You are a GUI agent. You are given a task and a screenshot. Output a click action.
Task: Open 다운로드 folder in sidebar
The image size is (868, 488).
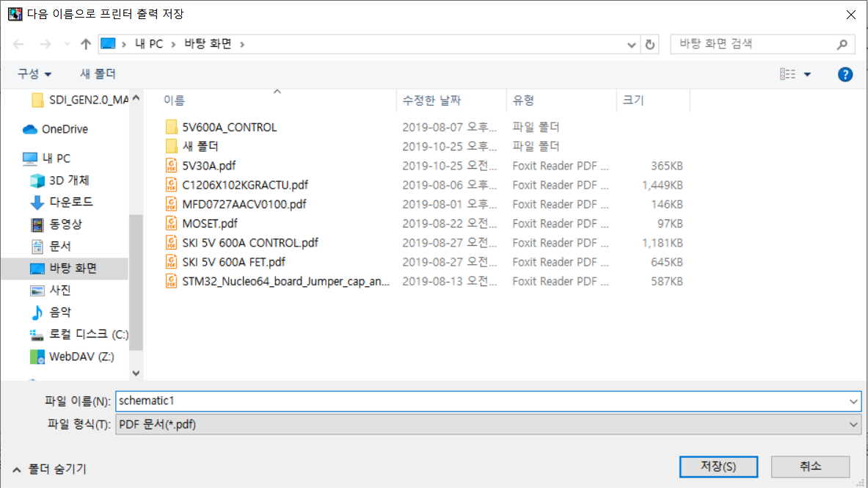(x=61, y=203)
